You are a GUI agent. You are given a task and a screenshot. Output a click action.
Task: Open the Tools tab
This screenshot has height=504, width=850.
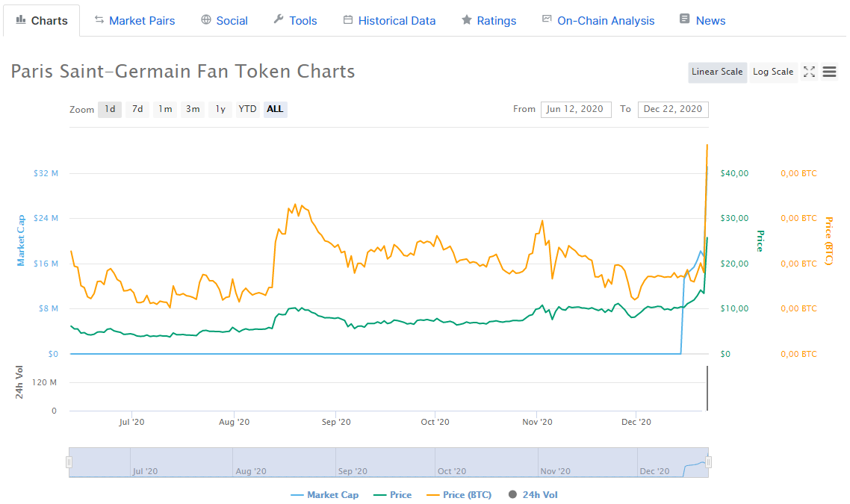[x=296, y=21]
